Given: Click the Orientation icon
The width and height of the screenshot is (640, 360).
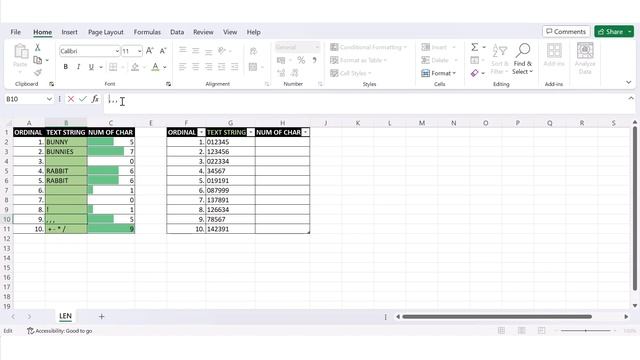Looking at the screenshot, I should tap(222, 51).
